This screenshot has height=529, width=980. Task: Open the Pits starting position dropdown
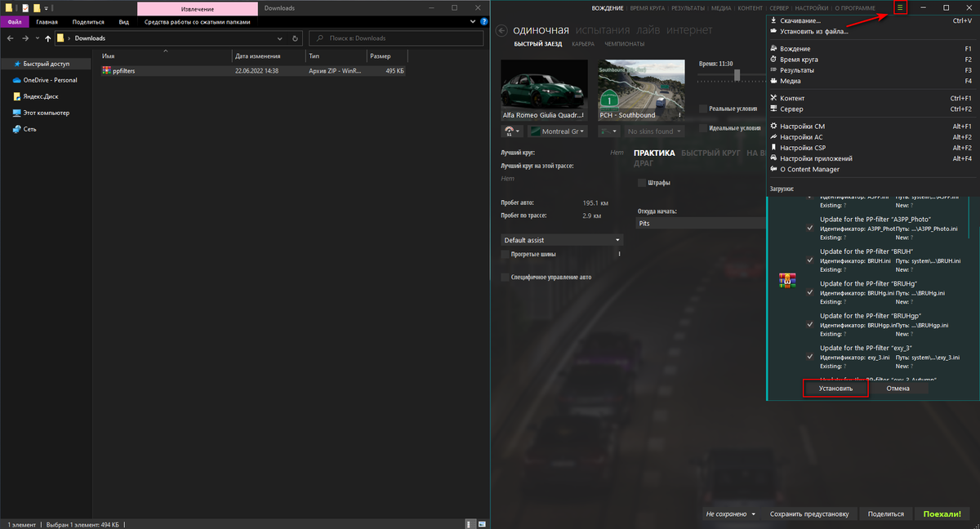point(702,222)
